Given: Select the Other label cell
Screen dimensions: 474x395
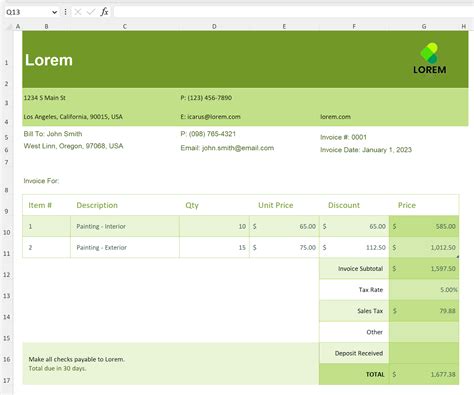Looking at the screenshot, I should tap(354, 332).
